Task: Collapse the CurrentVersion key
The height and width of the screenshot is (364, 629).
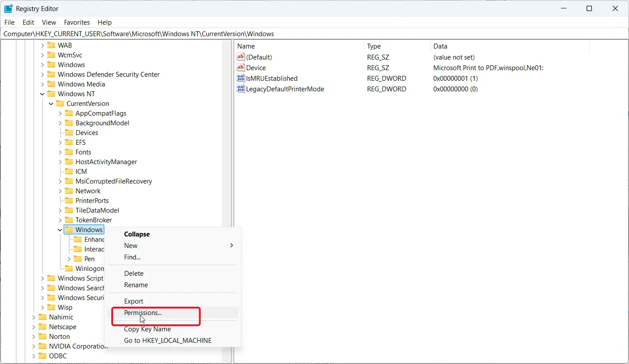Action: click(51, 103)
